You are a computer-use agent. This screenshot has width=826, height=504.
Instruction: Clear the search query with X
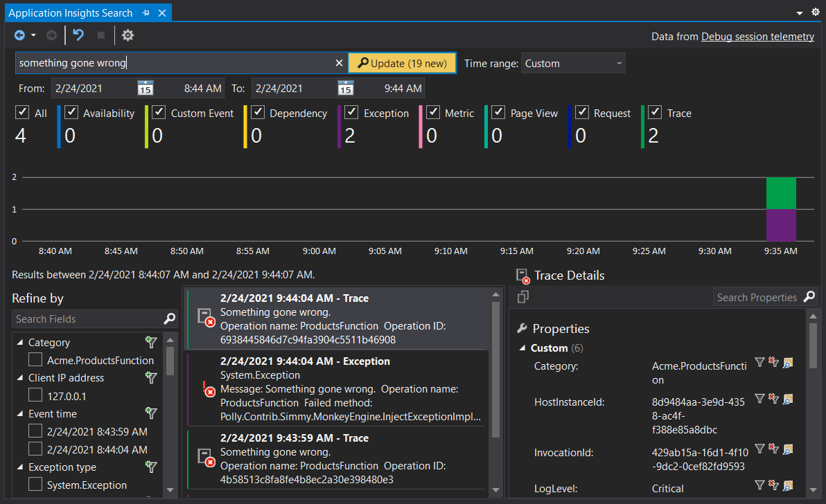tap(340, 63)
